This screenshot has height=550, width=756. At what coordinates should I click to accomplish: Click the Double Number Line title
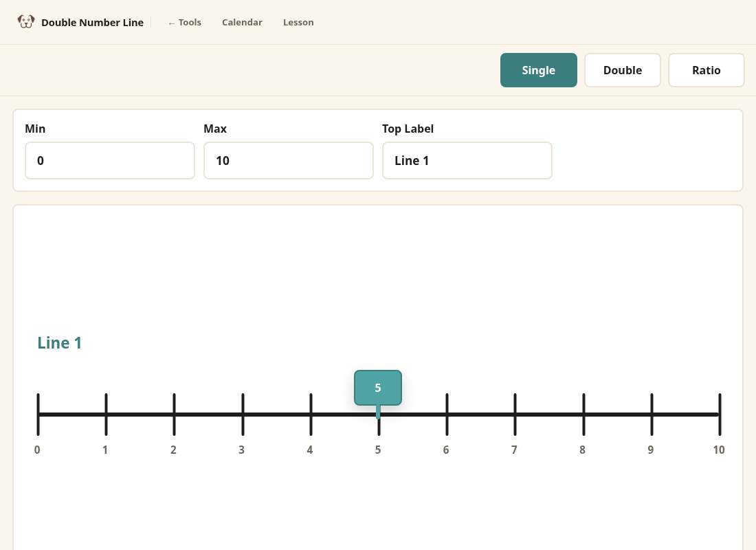click(92, 23)
